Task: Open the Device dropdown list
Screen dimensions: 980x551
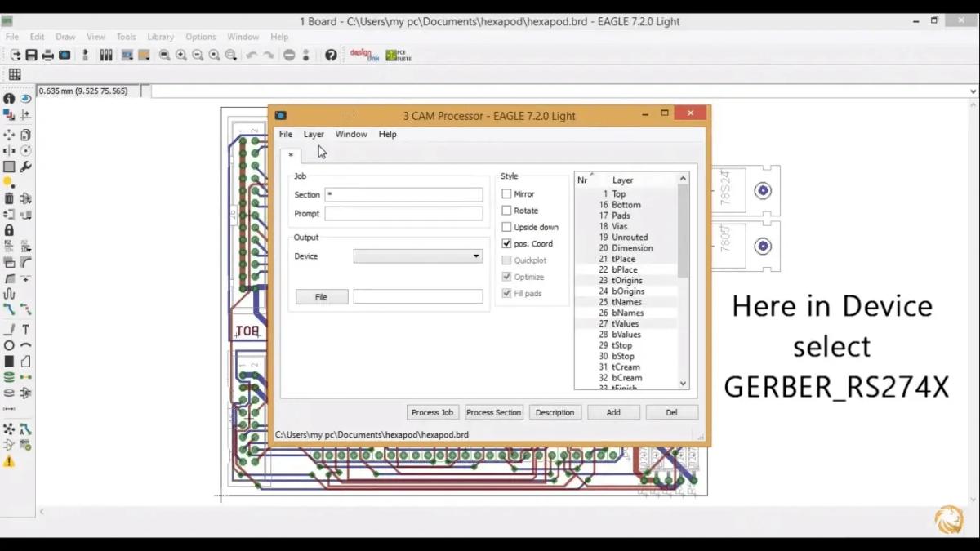Action: click(x=418, y=256)
